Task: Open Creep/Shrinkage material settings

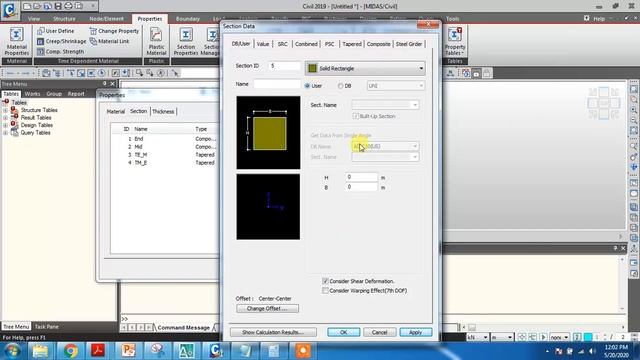Action: [61, 41]
